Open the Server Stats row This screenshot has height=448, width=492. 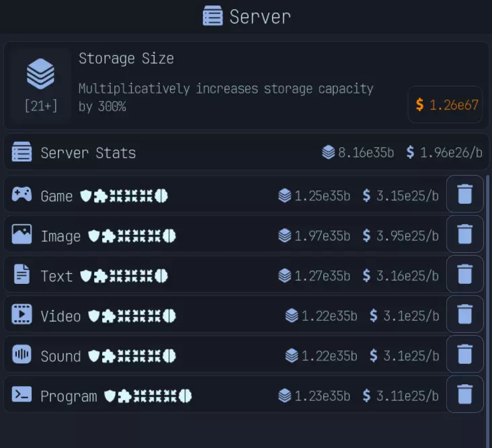pyautogui.click(x=246, y=152)
